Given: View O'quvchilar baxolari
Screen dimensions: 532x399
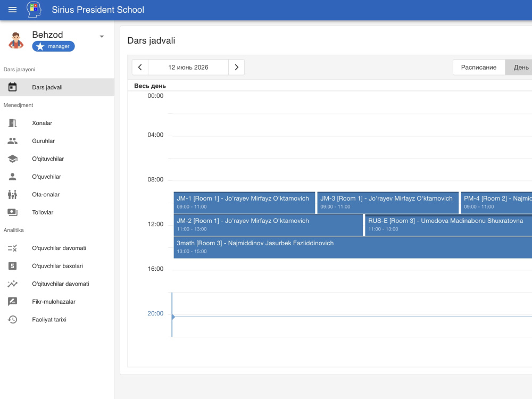Looking at the screenshot, I should tap(57, 266).
